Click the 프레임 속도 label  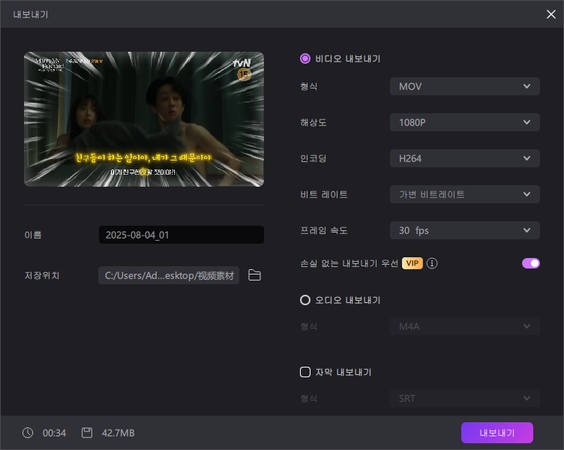pos(324,230)
